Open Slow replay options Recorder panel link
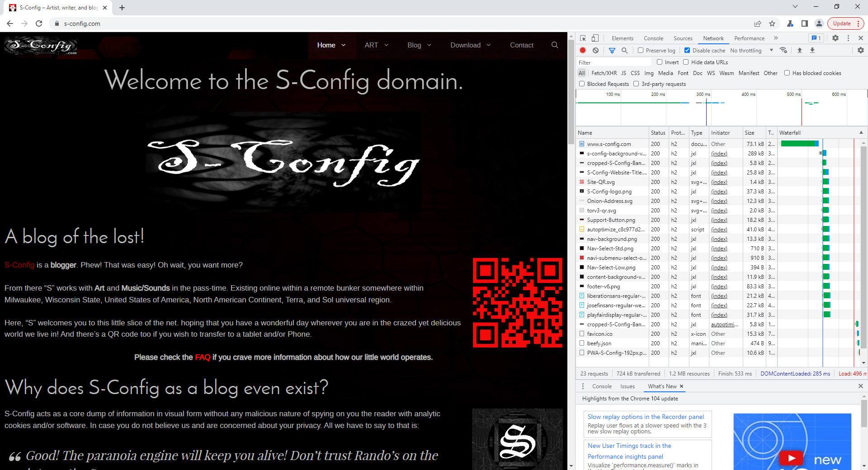The image size is (868, 470). [646, 417]
